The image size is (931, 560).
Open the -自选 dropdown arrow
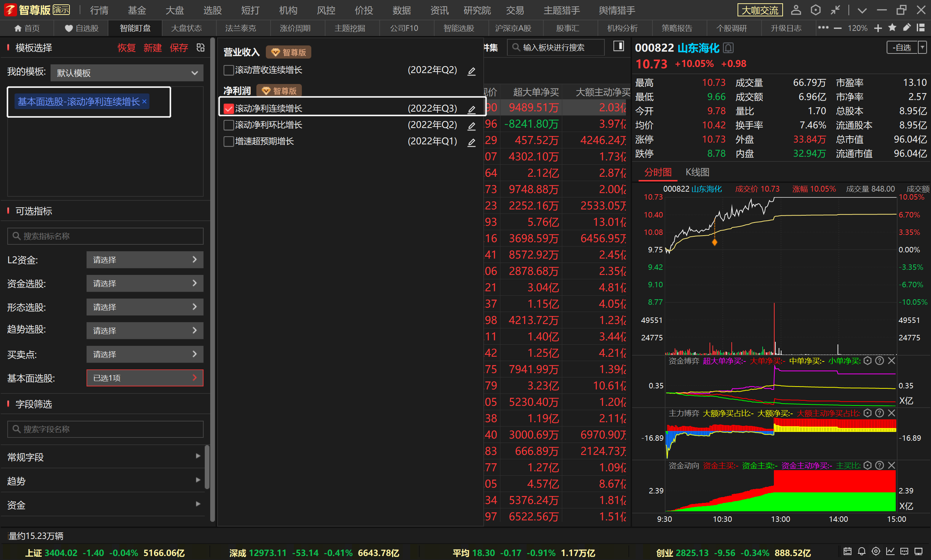coord(922,48)
